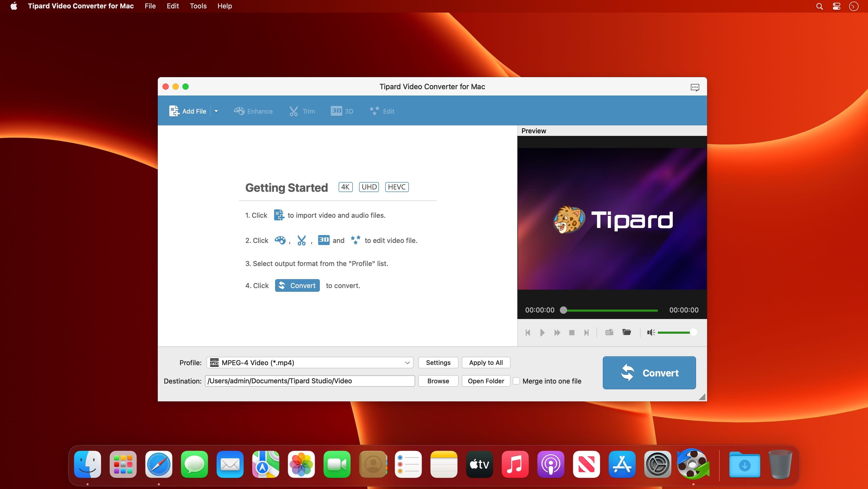Open the File menu
The image size is (868, 489).
click(150, 6)
